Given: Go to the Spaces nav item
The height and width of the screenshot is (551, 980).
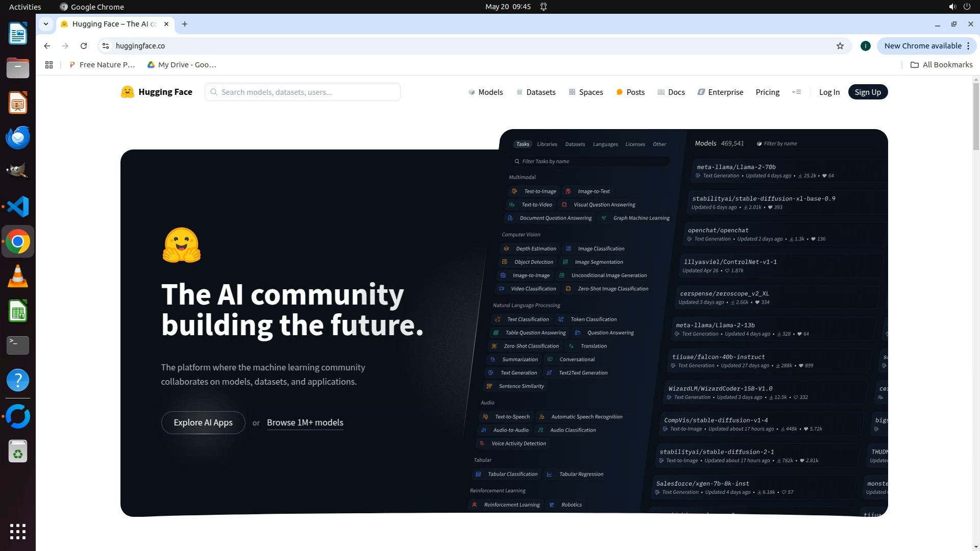Looking at the screenshot, I should [x=586, y=92].
